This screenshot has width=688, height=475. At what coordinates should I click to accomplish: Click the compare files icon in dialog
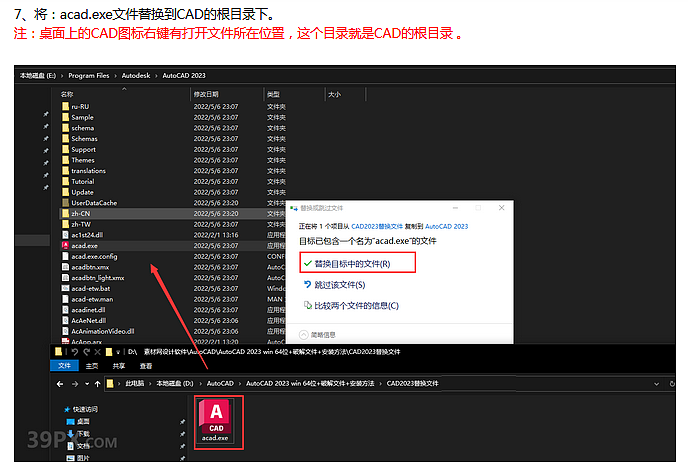tap(308, 305)
